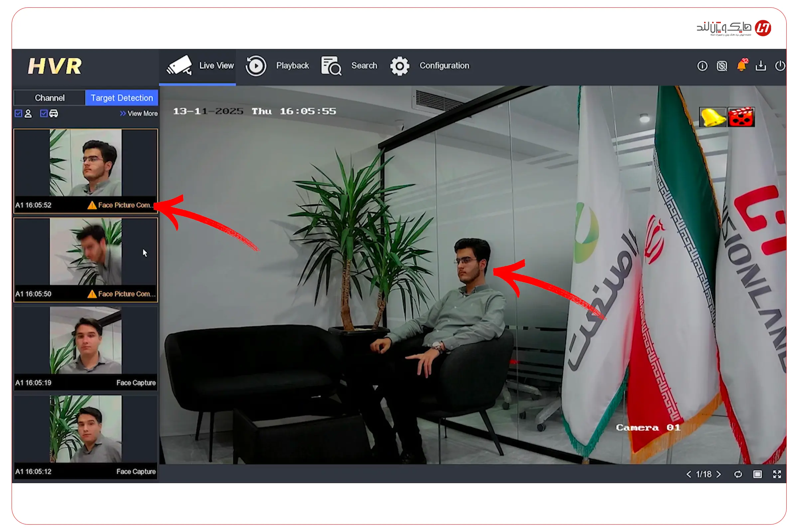Image resolution: width=798 pixels, height=532 pixels.
Task: Click the system information icon
Action: tap(702, 66)
